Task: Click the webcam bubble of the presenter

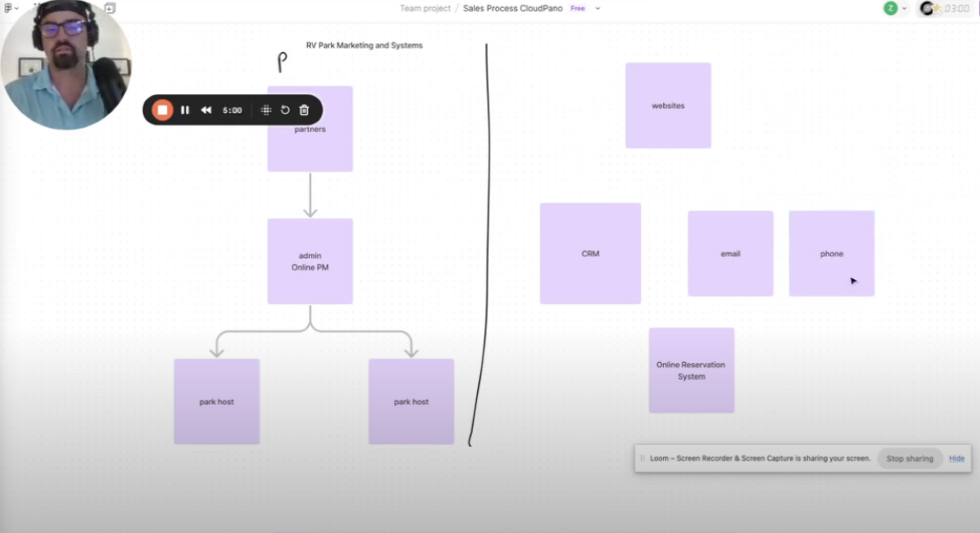Action: [x=66, y=66]
